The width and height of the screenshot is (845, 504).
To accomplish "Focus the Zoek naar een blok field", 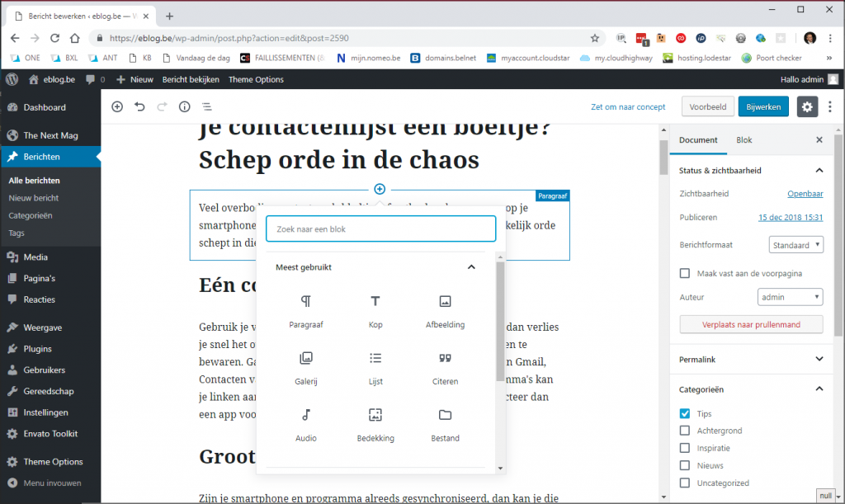I will 380,229.
